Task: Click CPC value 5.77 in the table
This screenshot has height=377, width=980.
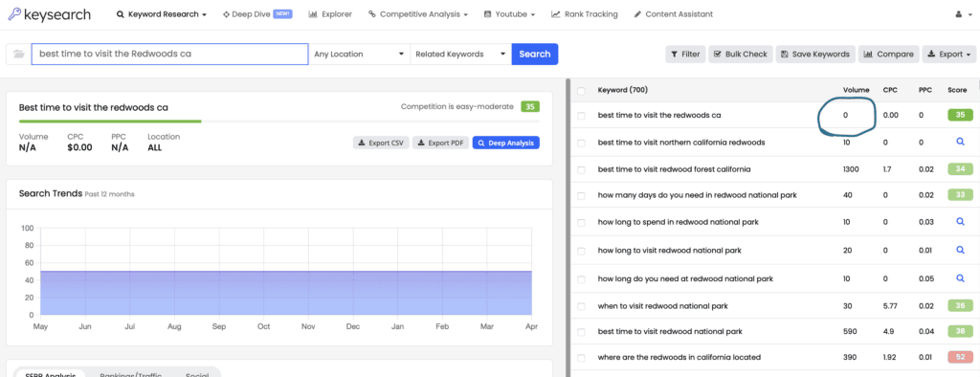Action: tap(890, 306)
